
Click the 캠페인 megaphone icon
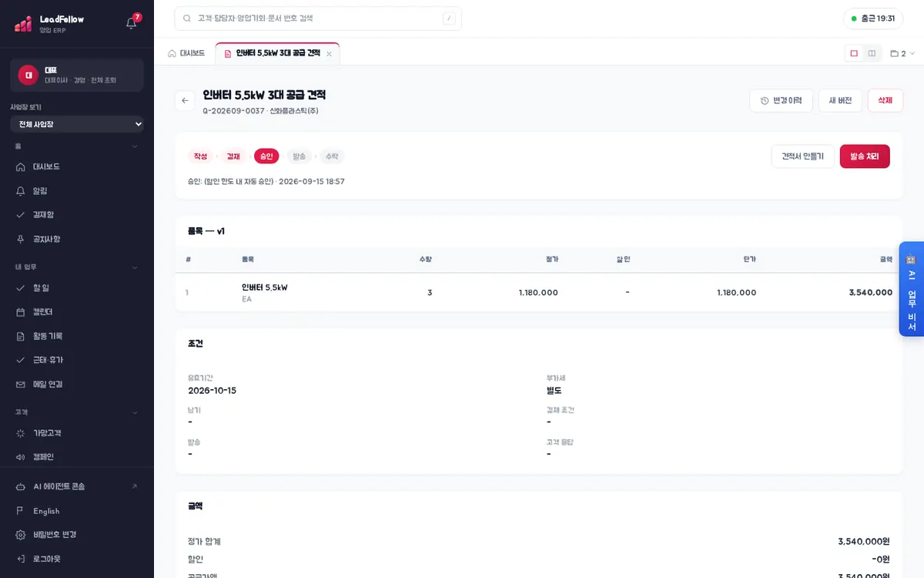coord(21,457)
